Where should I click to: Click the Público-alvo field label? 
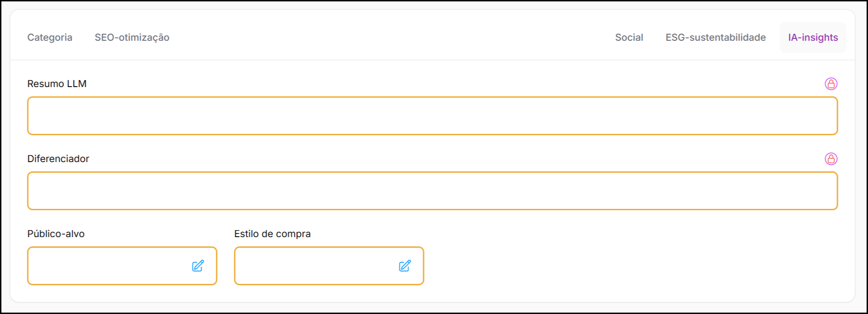(x=56, y=234)
